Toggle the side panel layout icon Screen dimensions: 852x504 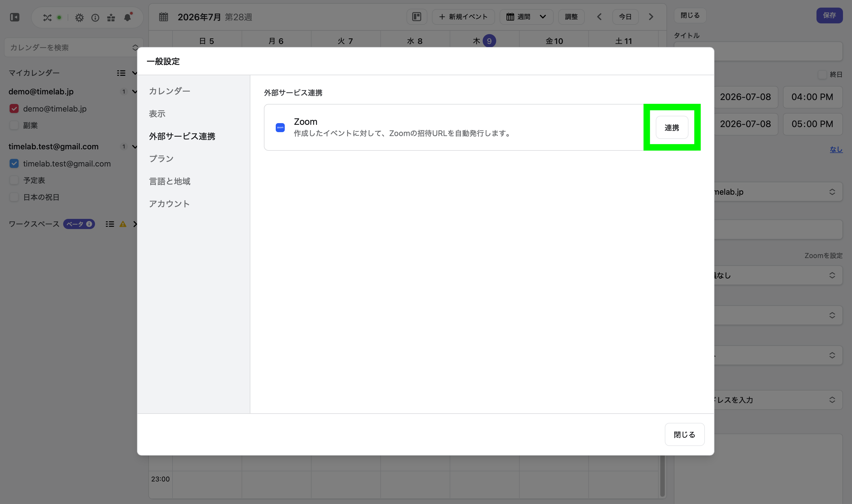point(417,17)
